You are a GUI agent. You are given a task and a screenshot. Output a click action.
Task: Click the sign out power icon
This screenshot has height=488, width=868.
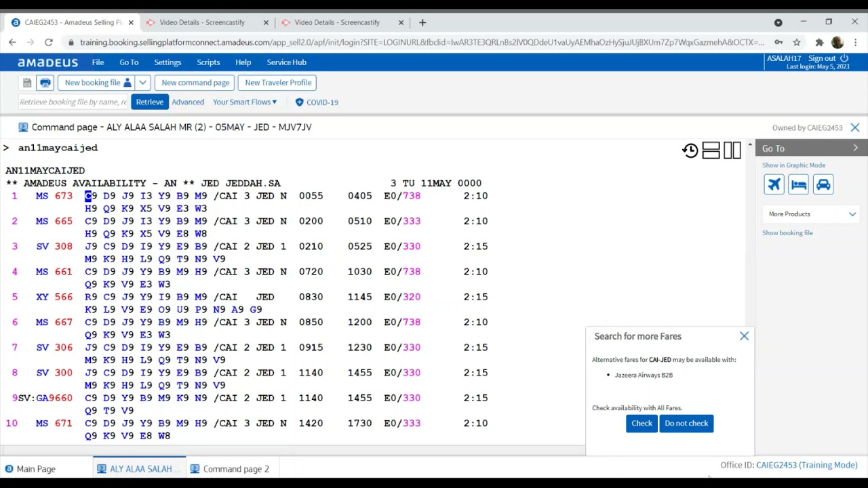(x=844, y=58)
